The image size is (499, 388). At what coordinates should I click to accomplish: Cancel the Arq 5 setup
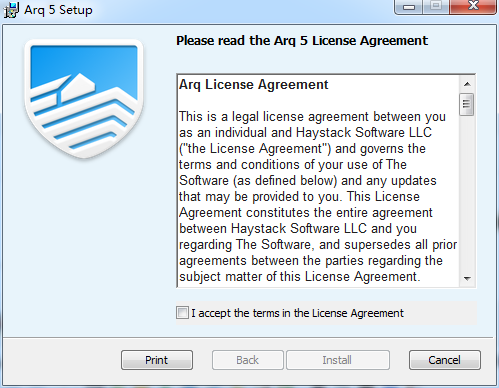445,360
